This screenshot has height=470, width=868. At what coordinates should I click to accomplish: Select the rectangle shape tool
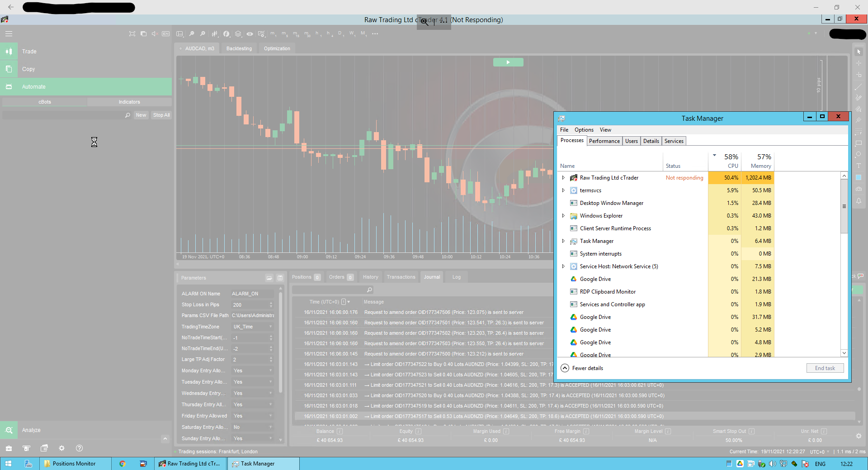coord(859,143)
